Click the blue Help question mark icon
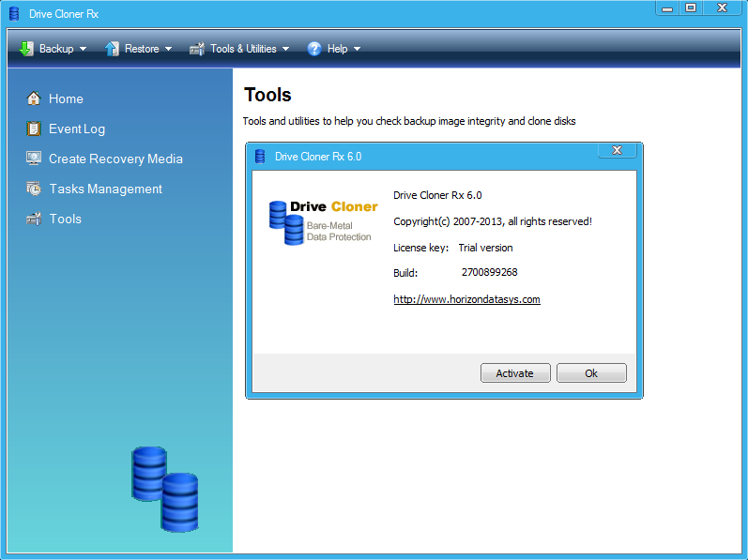 (x=314, y=49)
